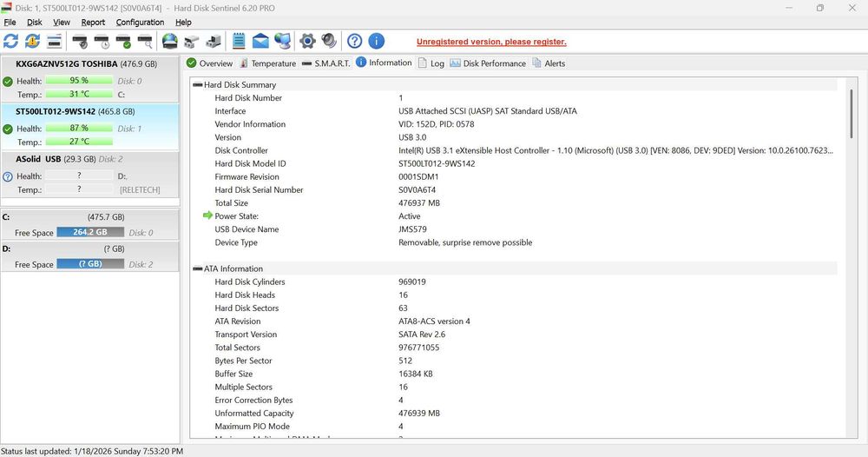Open the Configuration menu
The width and height of the screenshot is (868, 457).
pos(140,23)
